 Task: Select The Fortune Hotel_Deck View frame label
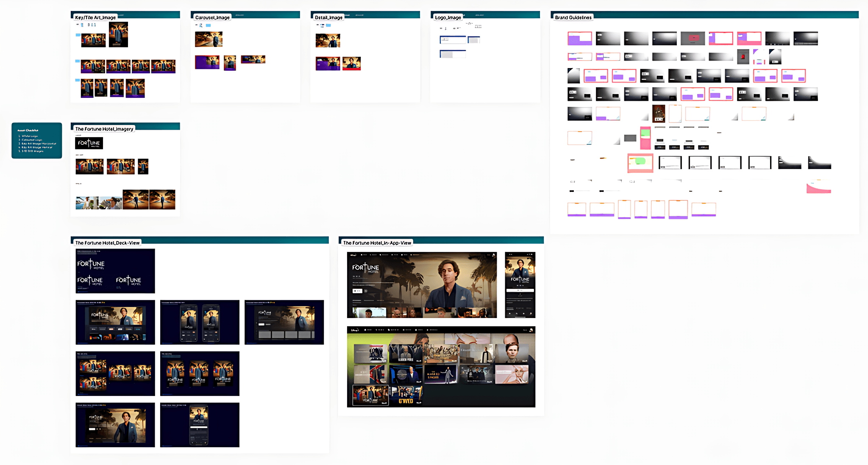107,243
